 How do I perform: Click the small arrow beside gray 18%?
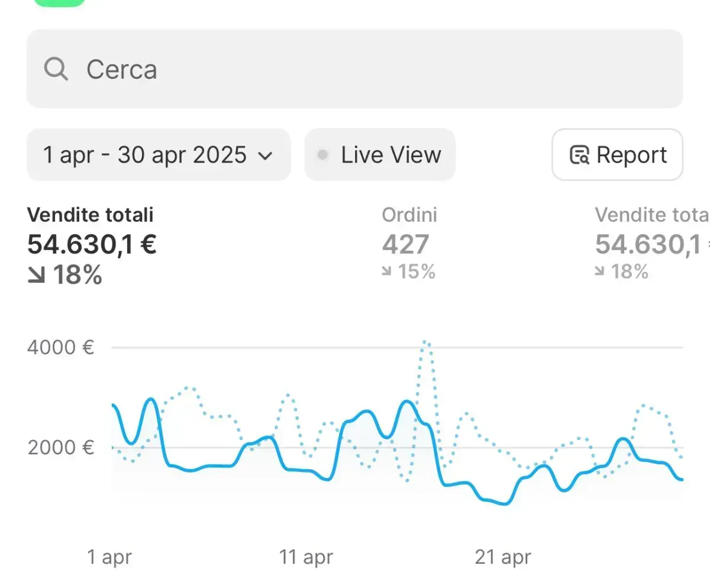(600, 272)
